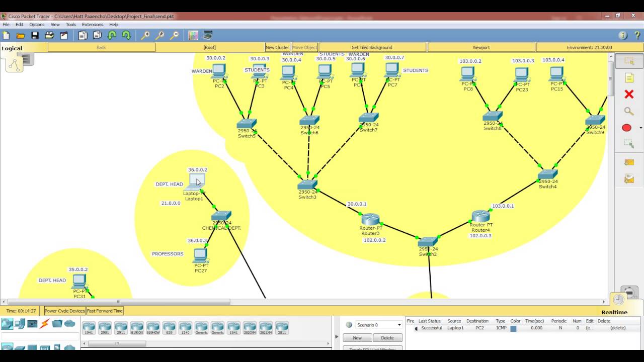Image resolution: width=644 pixels, height=362 pixels.
Task: Choose the End Devices category icon
Action: (20, 324)
